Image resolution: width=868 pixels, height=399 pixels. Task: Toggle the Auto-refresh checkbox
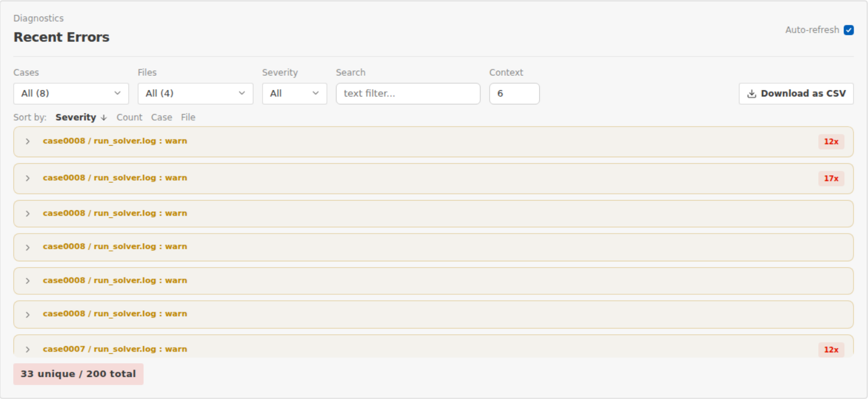tap(848, 30)
